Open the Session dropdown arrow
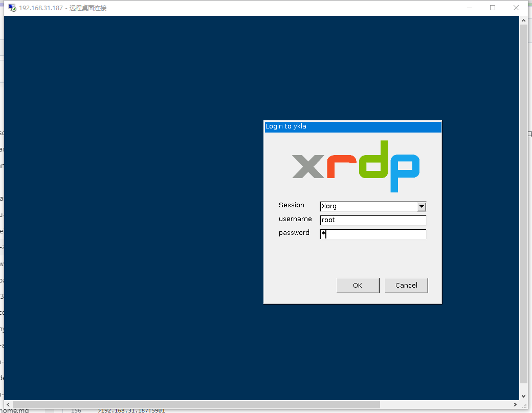 [422, 206]
